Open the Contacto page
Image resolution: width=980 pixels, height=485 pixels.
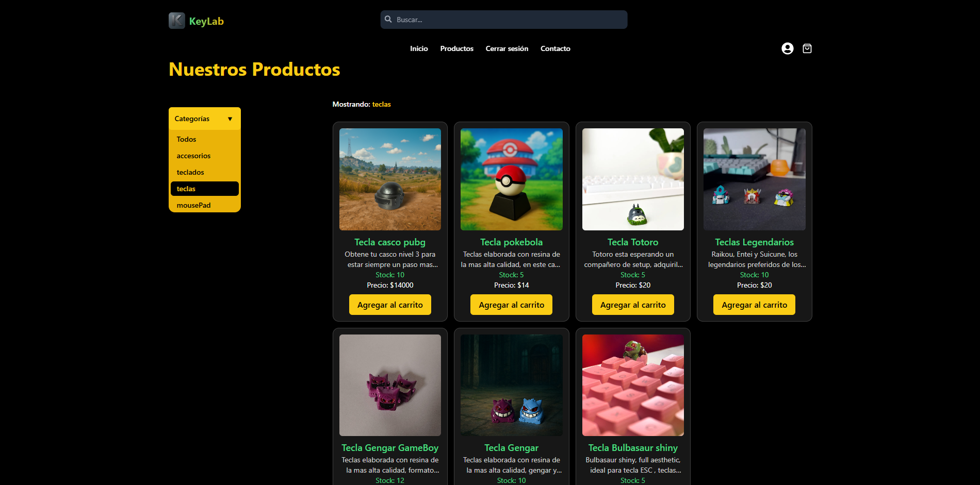pyautogui.click(x=555, y=48)
